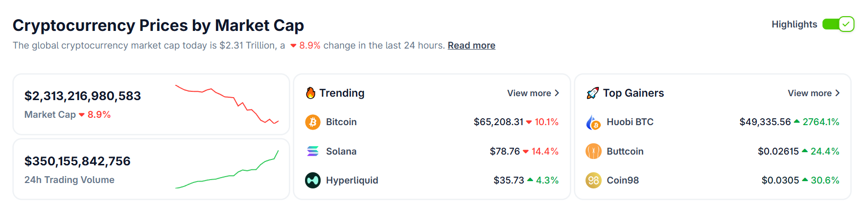Turn off the Highlights toggle
Viewport: 868px width, 211px height.
(838, 24)
